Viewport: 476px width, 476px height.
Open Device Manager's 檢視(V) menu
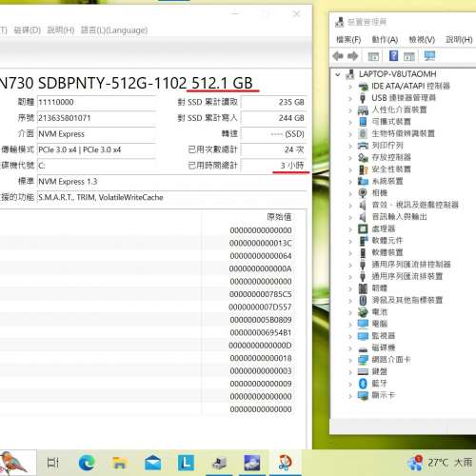(422, 40)
